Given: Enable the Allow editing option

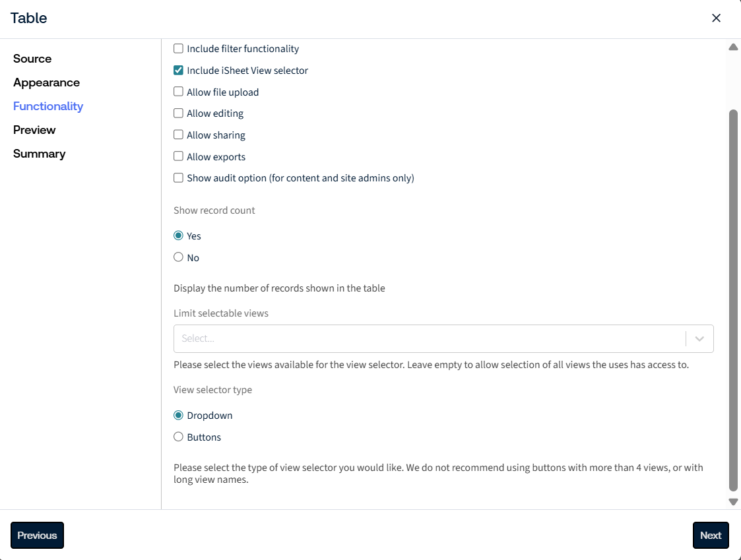Looking at the screenshot, I should pyautogui.click(x=178, y=113).
